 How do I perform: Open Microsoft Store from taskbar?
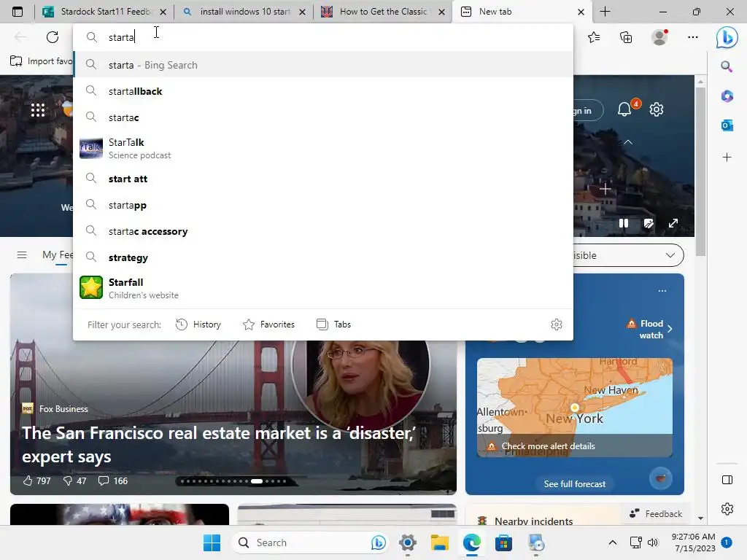(503, 542)
